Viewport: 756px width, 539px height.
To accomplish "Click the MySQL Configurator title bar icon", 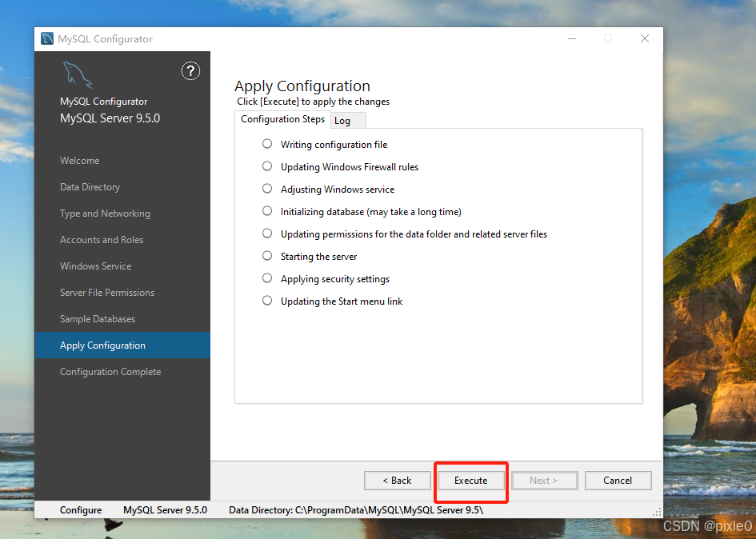I will point(47,38).
